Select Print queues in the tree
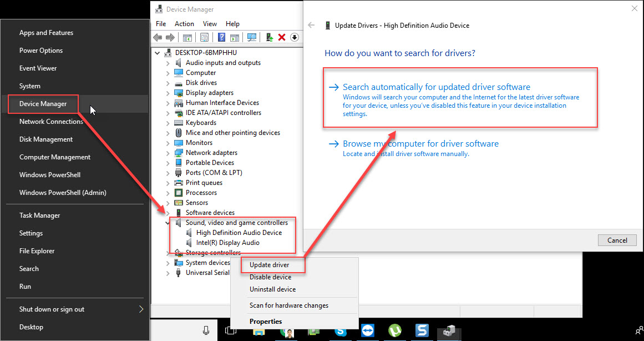Viewport: 644px width, 341px height. [204, 183]
